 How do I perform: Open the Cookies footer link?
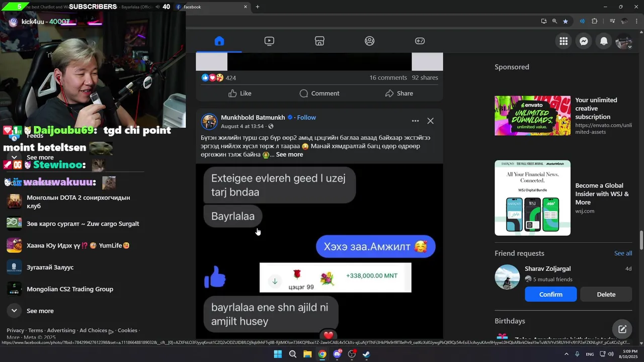pyautogui.click(x=127, y=330)
